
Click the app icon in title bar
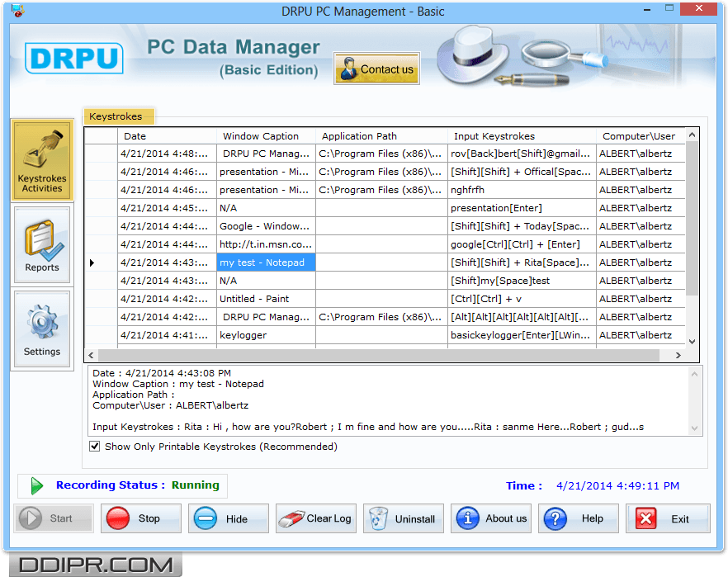pos(17,11)
